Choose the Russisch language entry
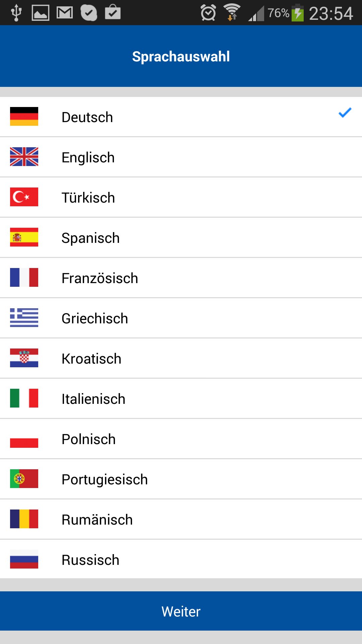This screenshot has width=362, height=644. tap(90, 560)
